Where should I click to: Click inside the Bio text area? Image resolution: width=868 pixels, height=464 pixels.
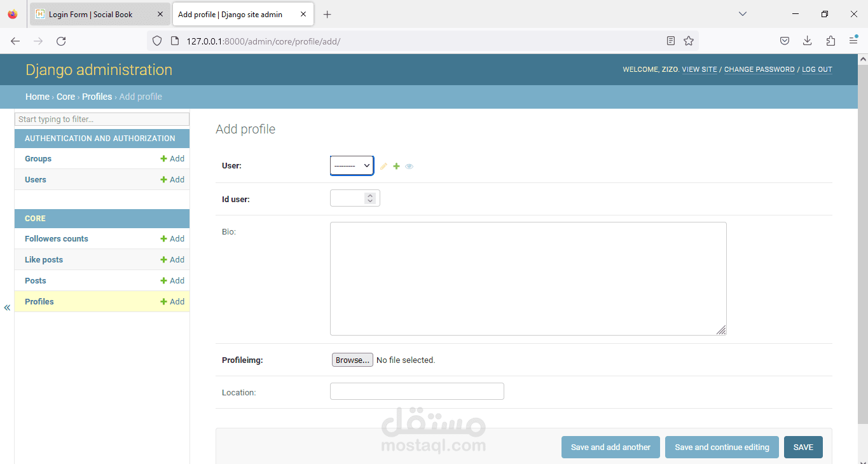(x=528, y=278)
